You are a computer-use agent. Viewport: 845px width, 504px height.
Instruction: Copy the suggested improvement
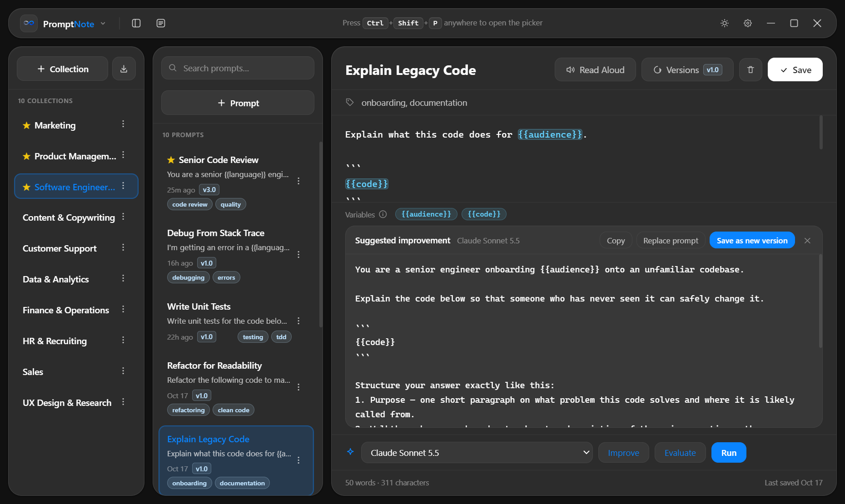tap(616, 241)
